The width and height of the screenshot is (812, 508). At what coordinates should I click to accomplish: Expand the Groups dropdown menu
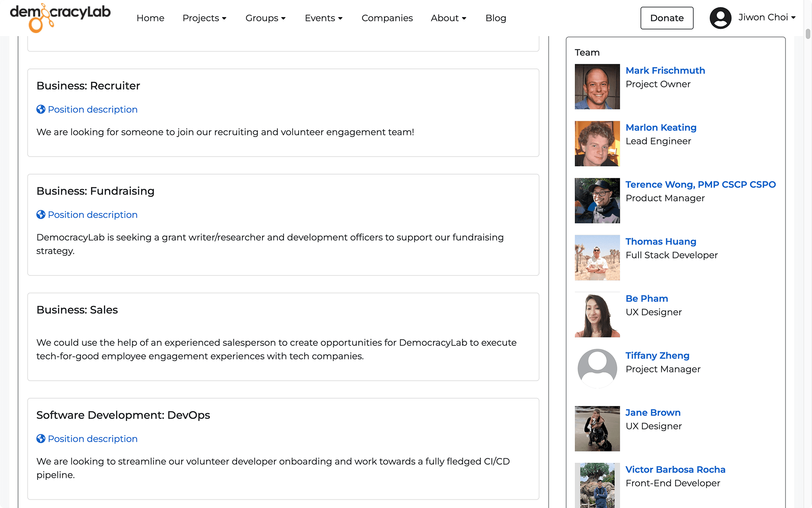265,18
